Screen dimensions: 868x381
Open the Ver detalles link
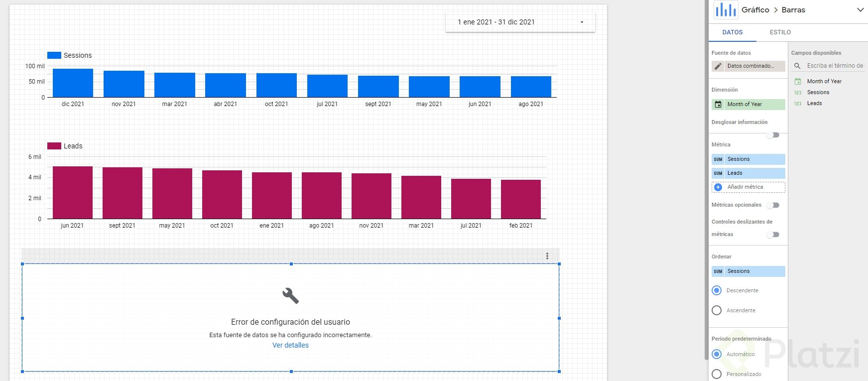point(290,345)
